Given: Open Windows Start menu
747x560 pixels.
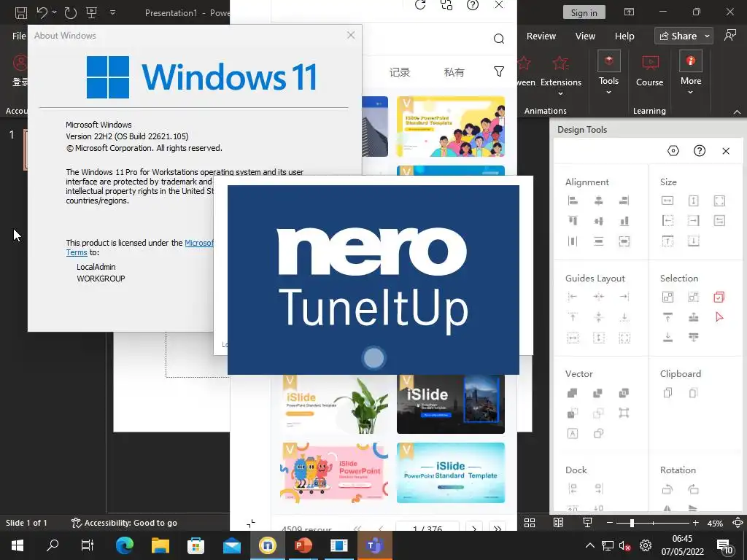Looking at the screenshot, I should (18, 545).
